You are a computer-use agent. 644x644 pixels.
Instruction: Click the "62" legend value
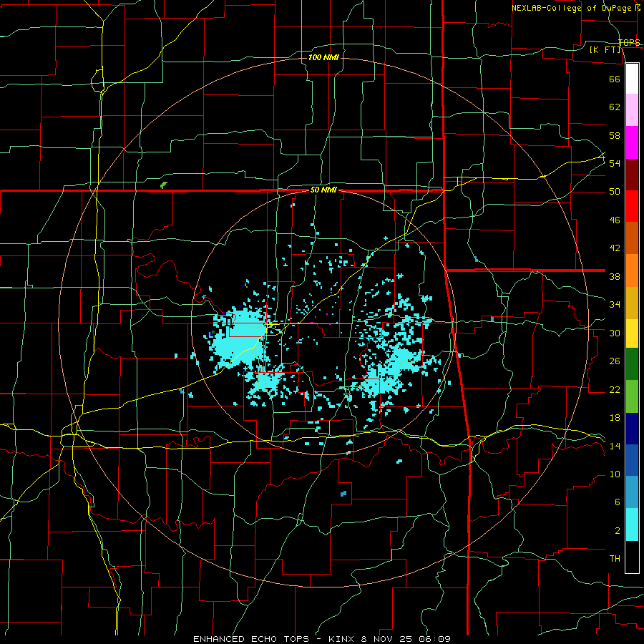615,107
